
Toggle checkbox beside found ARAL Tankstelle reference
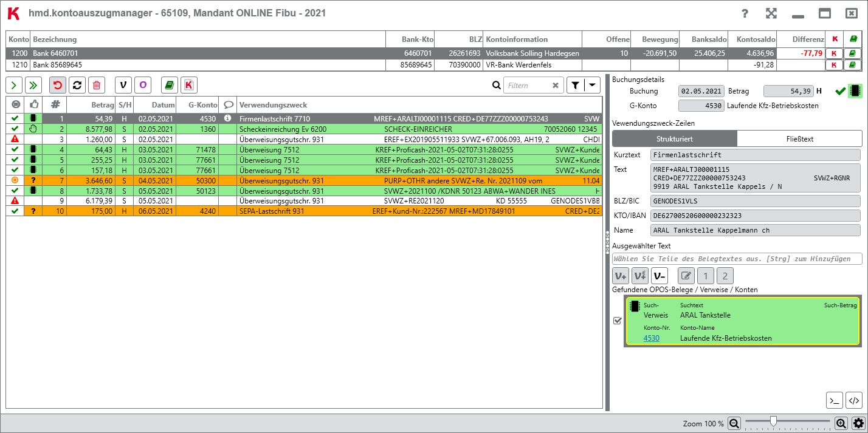pos(618,321)
